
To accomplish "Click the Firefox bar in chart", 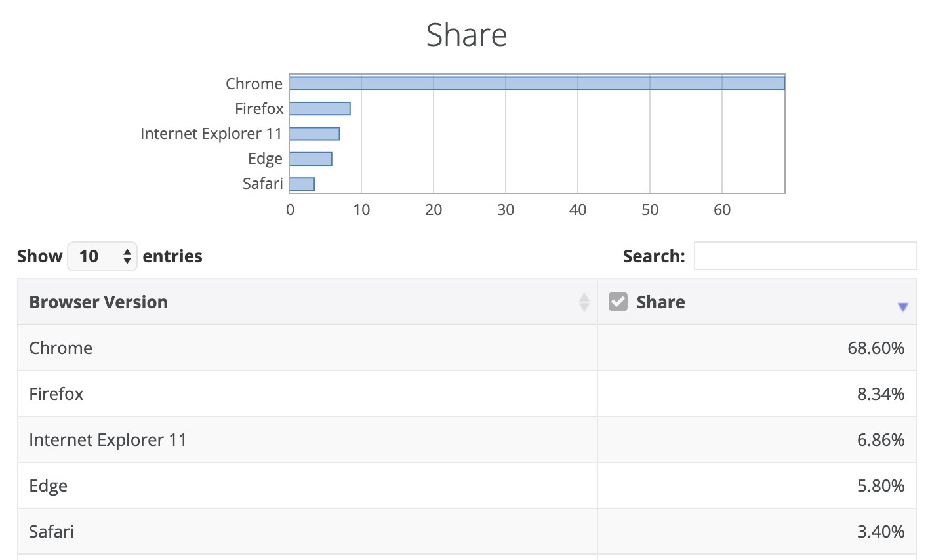I will (320, 109).
